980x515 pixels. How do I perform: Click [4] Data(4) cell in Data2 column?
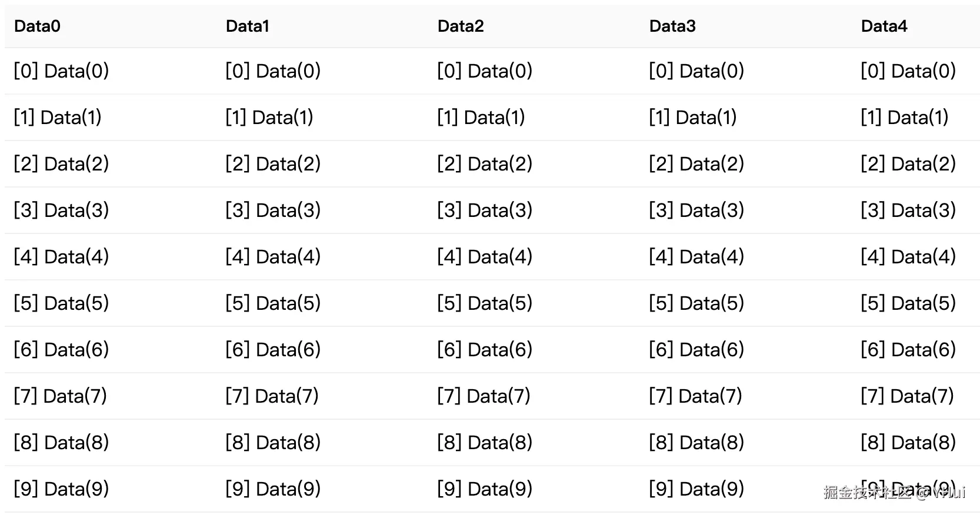(x=485, y=257)
